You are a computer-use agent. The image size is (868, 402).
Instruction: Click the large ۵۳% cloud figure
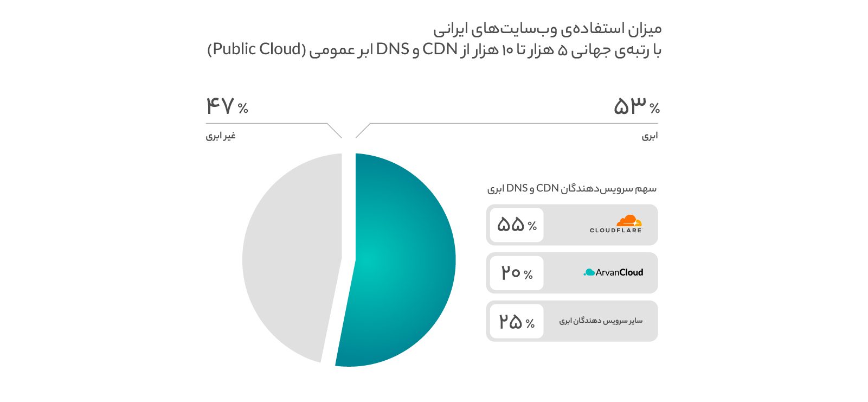(636, 105)
